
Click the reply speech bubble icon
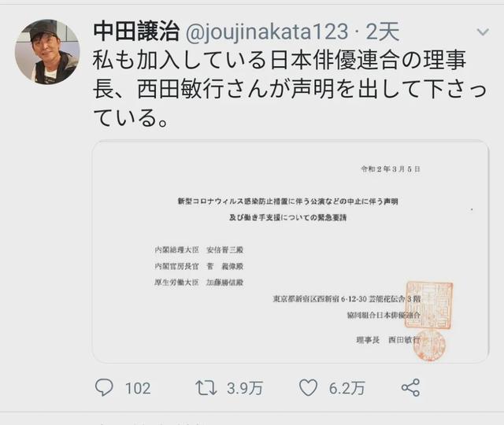tap(104, 387)
